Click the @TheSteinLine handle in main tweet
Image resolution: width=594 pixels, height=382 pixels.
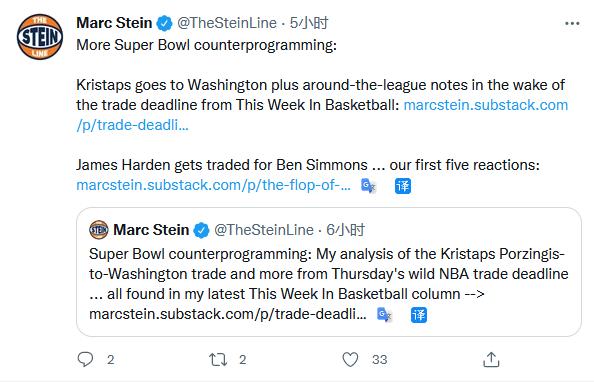pyautogui.click(x=227, y=23)
